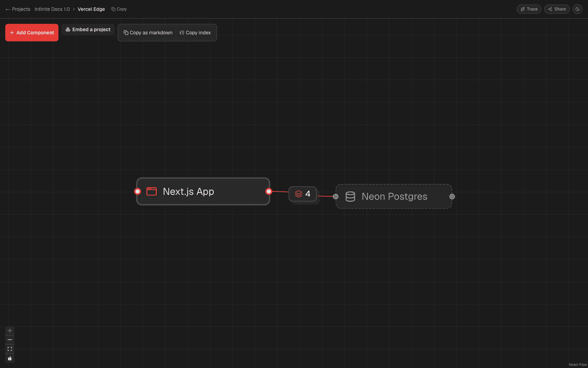Select the Neon Postgres node
This screenshot has width=588, height=368.
(394, 196)
